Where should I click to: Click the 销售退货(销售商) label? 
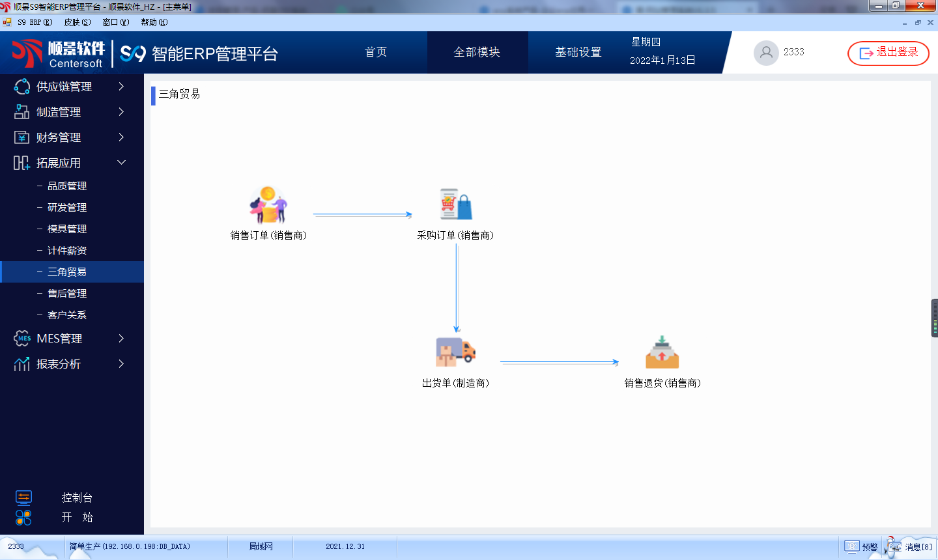point(662,383)
